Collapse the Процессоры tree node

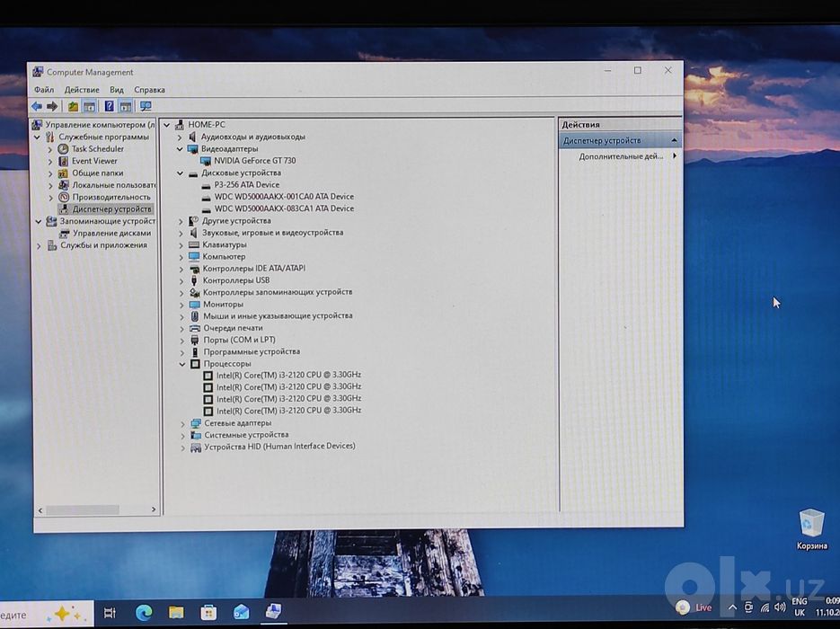pos(181,364)
